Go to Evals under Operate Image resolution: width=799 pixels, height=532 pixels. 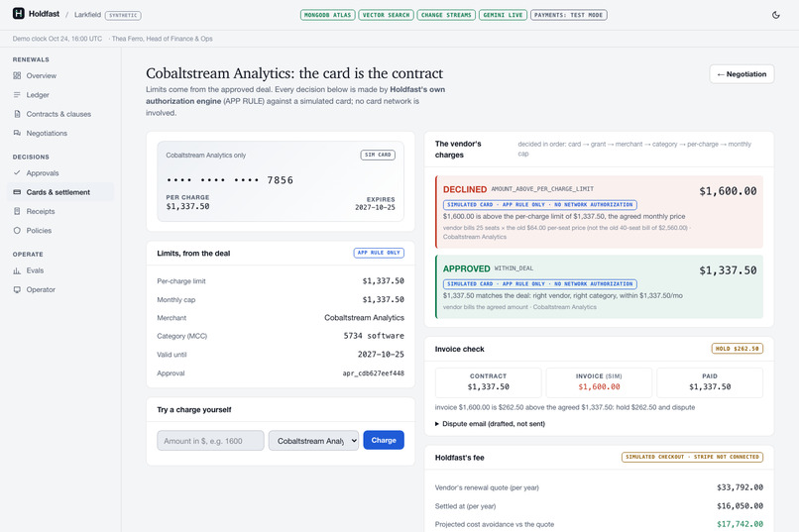point(60,270)
